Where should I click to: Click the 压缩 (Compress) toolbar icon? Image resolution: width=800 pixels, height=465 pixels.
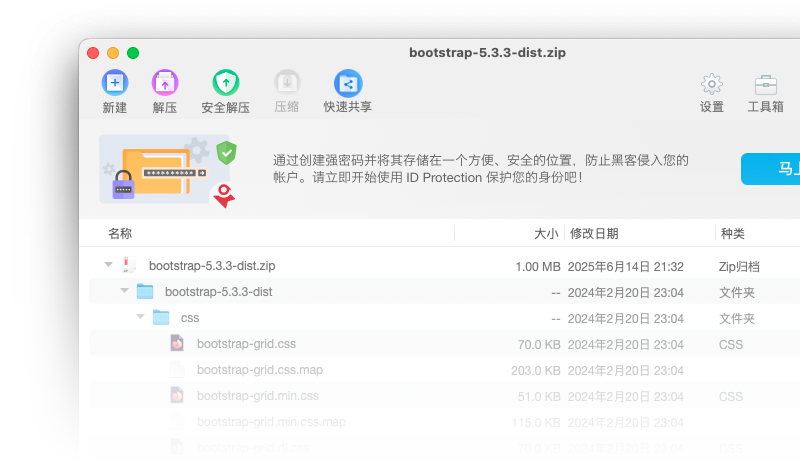click(x=287, y=83)
